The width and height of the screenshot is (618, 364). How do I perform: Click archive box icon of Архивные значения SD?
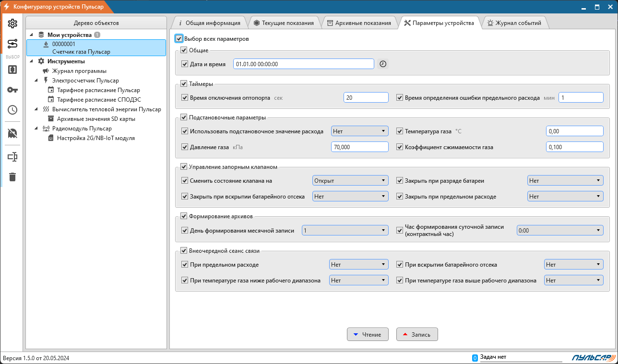point(51,119)
